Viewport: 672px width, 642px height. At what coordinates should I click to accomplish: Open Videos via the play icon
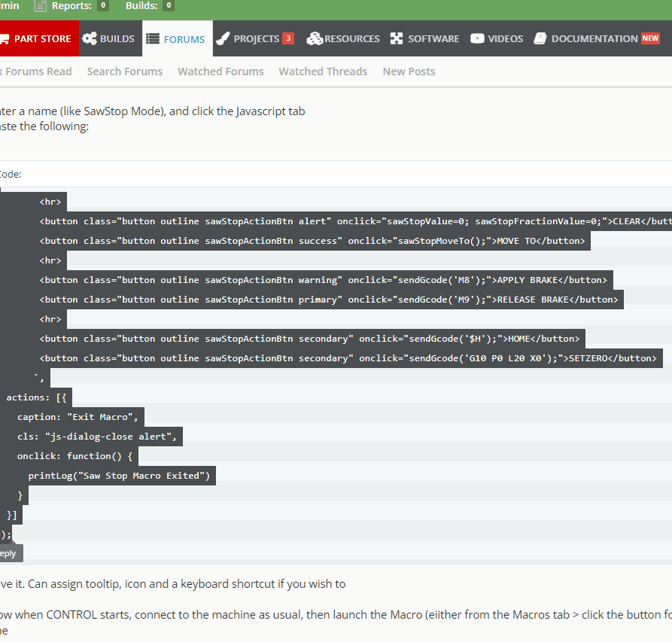[477, 38]
